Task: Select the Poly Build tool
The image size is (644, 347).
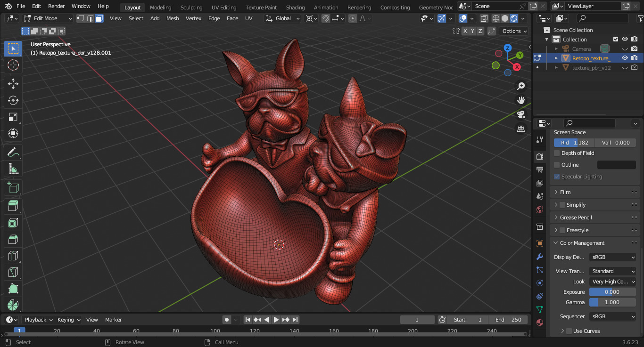Action: [x=13, y=289]
